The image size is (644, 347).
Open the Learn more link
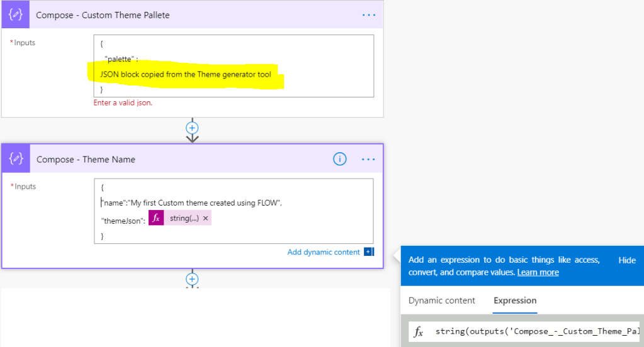pos(538,272)
